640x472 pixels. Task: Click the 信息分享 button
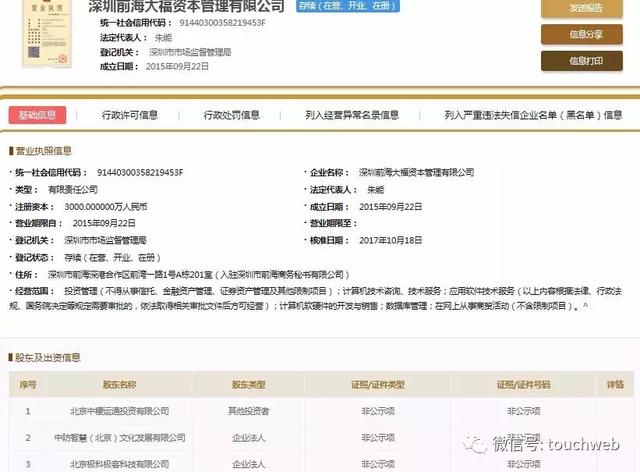pos(582,34)
